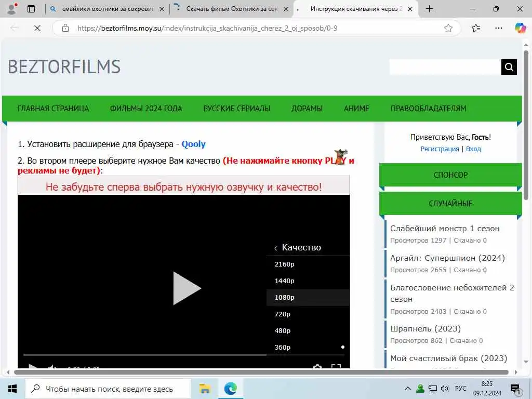Click the video progress bar
Screen dimensions: 532x399
point(183,355)
